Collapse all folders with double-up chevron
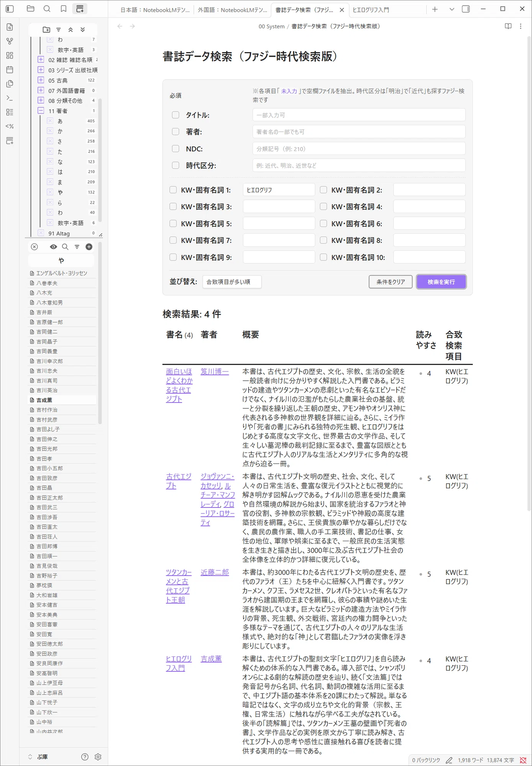The height and width of the screenshot is (766, 532). 70,29
